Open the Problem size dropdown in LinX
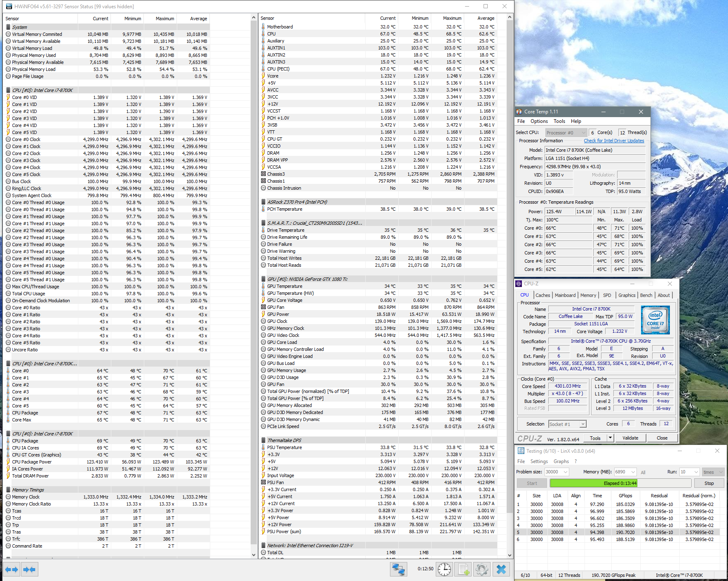The height and width of the screenshot is (581, 728). [x=557, y=472]
